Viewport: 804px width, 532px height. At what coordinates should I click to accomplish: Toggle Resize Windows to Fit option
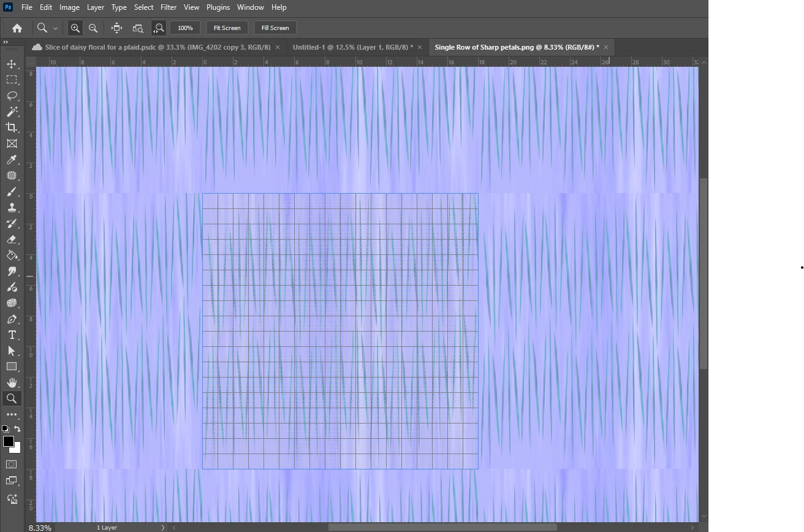point(117,28)
